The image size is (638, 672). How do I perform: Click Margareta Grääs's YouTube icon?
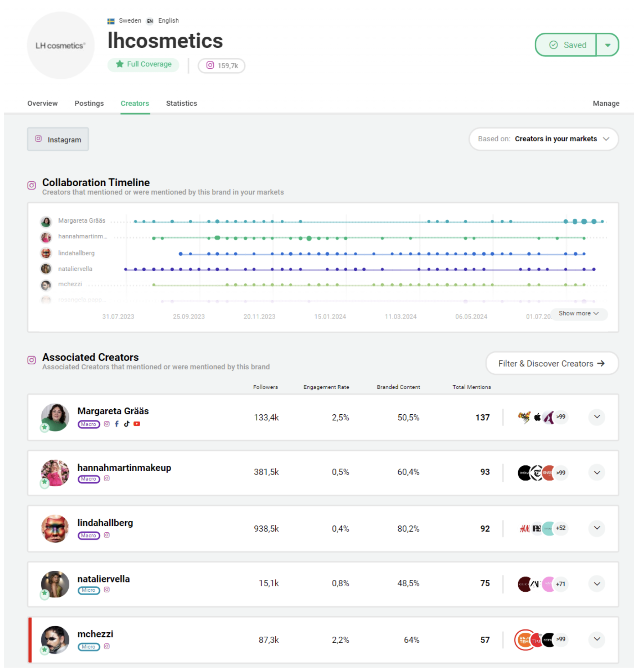[137, 424]
